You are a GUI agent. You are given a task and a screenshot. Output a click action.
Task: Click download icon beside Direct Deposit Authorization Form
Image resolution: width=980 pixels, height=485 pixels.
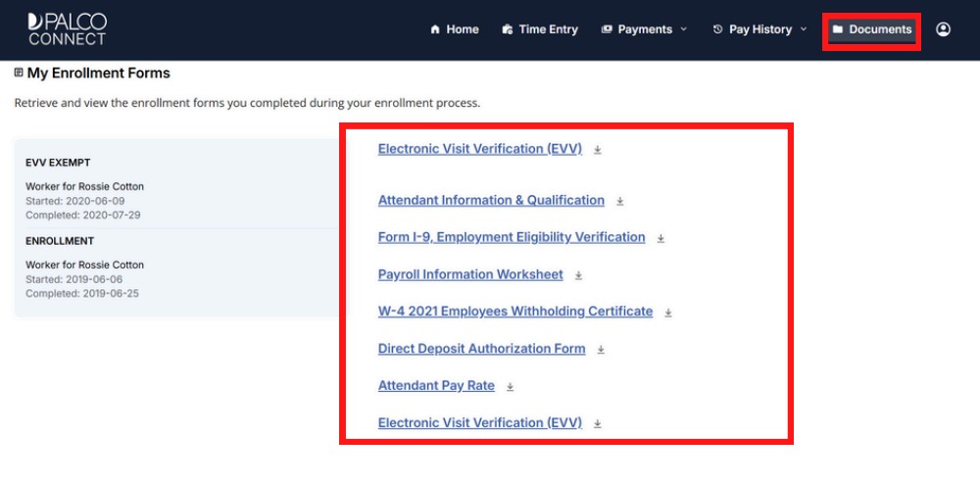(x=601, y=350)
